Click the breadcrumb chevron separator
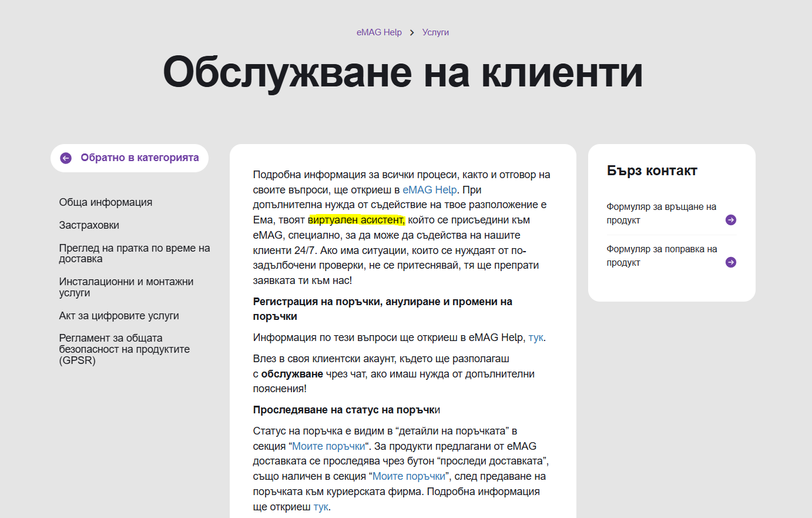 click(x=412, y=33)
